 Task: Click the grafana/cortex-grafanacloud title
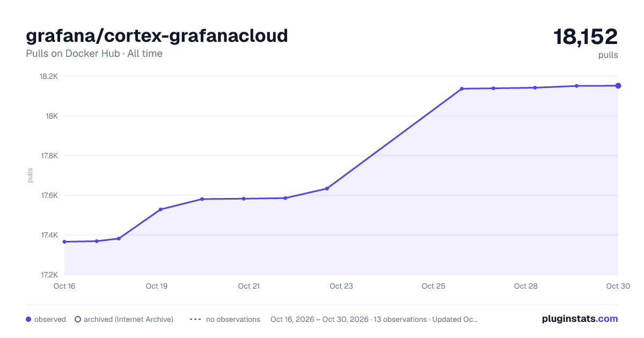[157, 36]
